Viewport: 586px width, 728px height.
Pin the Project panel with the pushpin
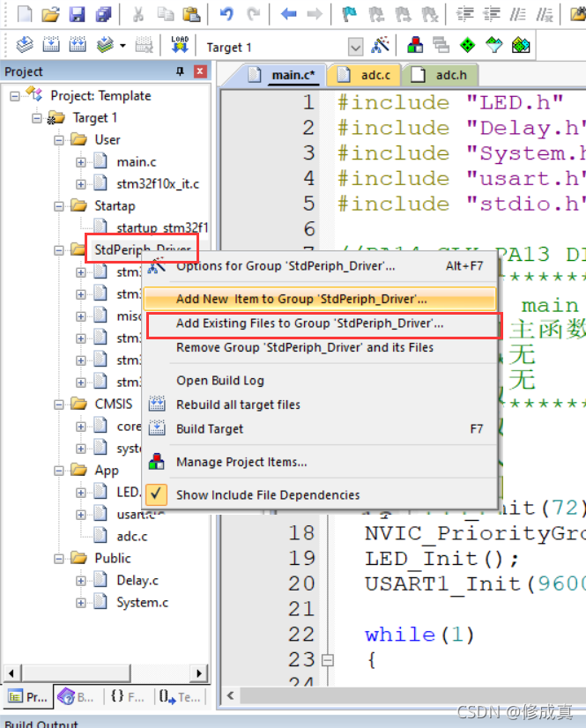point(180,71)
